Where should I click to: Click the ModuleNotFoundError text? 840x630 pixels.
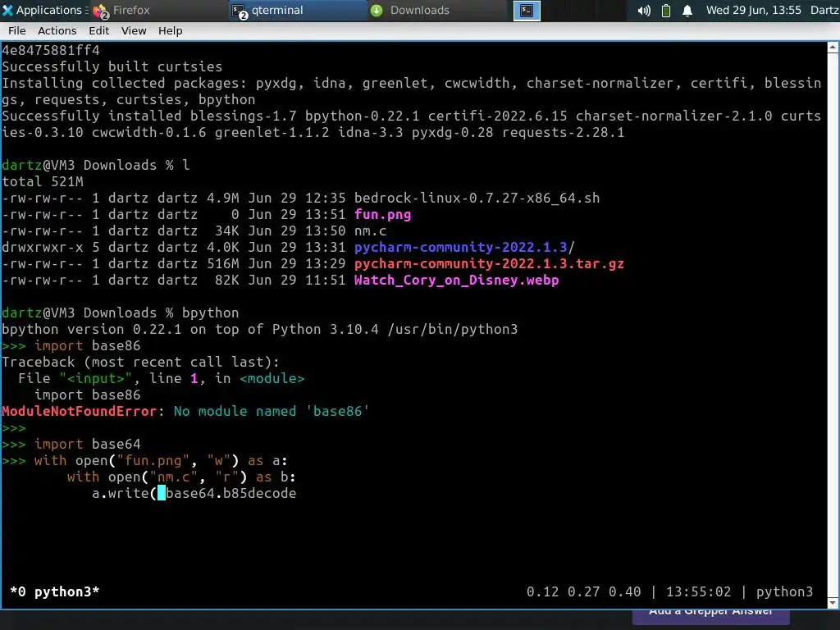pyautogui.click(x=80, y=412)
